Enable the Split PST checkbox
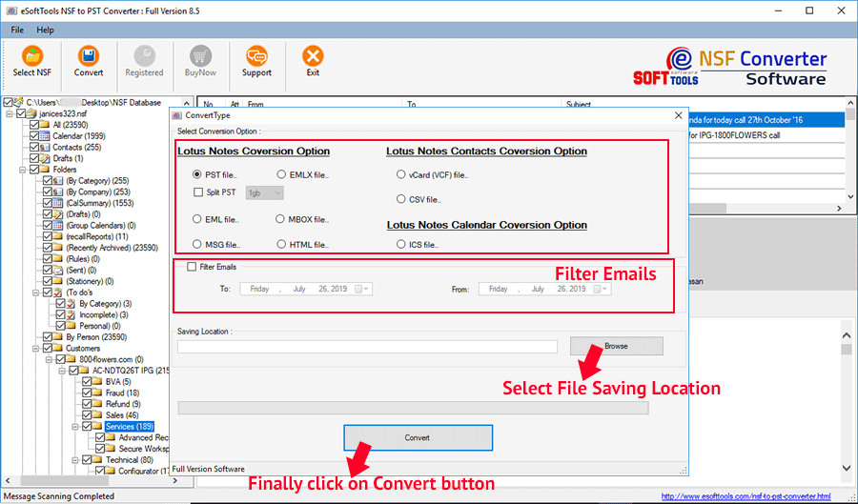Image resolution: width=858 pixels, height=504 pixels. (198, 192)
